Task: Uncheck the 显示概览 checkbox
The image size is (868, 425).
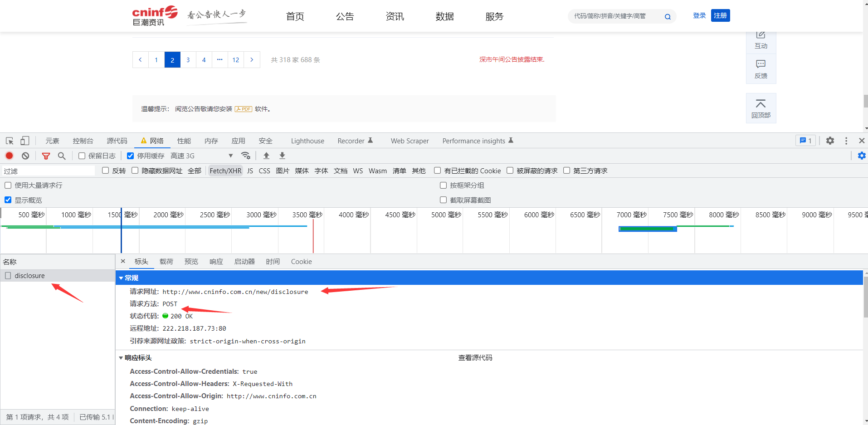Action: pyautogui.click(x=8, y=200)
